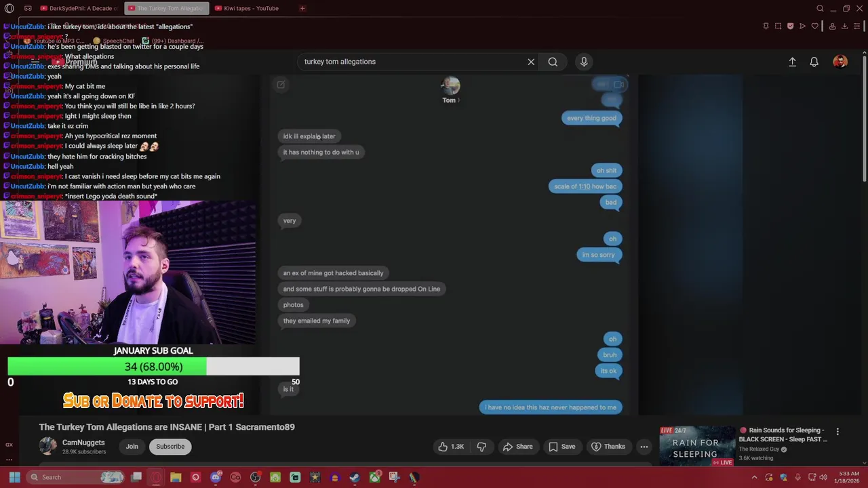Click the Tom contact name in video
This screenshot has width=868, height=488.
449,100
